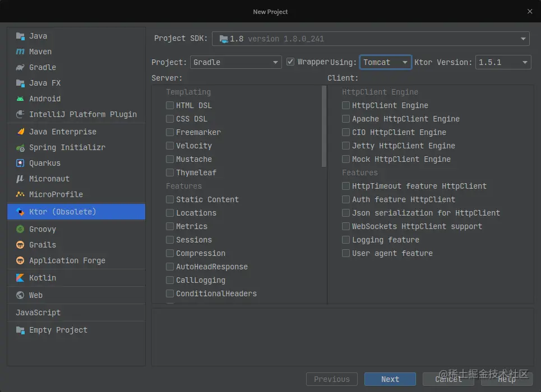Check Static Content feature

pos(170,199)
